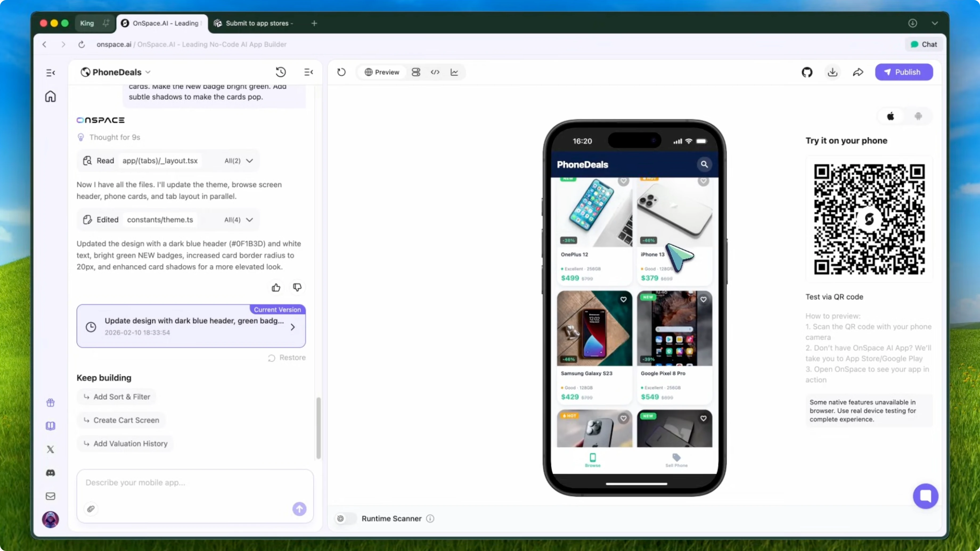The width and height of the screenshot is (980, 551).
Task: Open the GitHub icon in the toolbar
Action: click(x=807, y=72)
